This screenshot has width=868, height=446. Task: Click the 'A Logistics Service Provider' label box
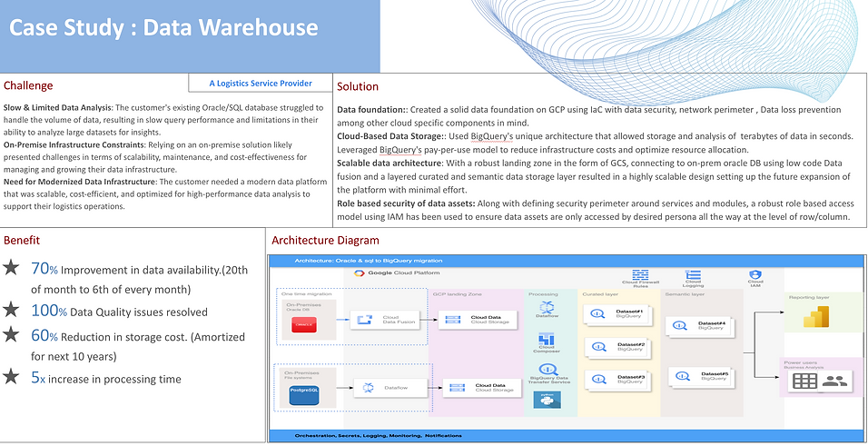[x=261, y=83]
